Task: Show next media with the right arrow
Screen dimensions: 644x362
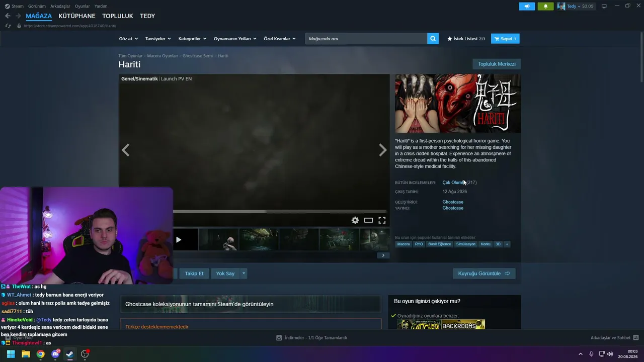Action: click(x=383, y=150)
